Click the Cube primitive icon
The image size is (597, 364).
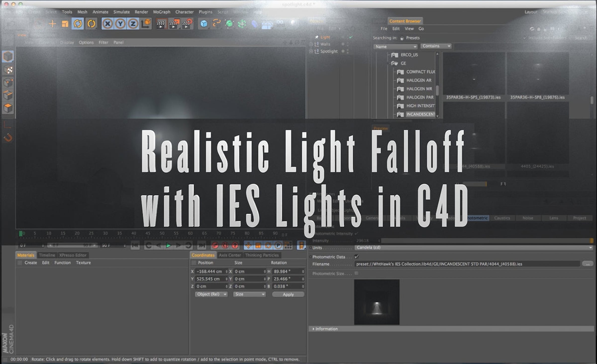(204, 24)
